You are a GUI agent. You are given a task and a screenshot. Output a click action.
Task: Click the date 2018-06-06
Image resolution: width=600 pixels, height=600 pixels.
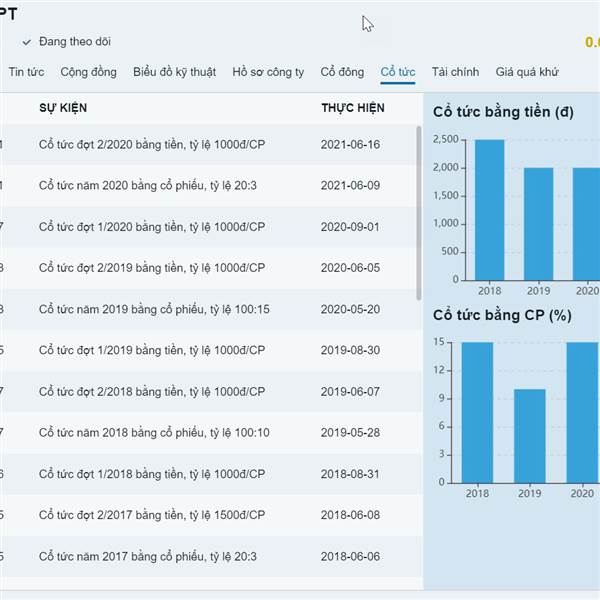tap(350, 556)
